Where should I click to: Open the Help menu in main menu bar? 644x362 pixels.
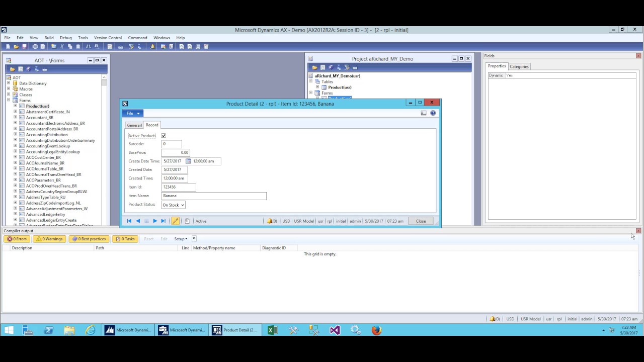point(181,38)
